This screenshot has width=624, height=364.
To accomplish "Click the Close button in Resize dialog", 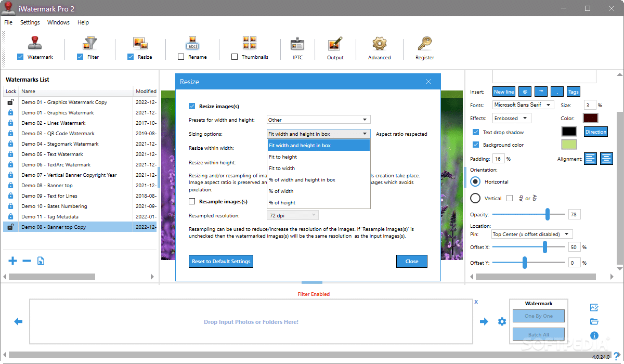I will (x=412, y=261).
